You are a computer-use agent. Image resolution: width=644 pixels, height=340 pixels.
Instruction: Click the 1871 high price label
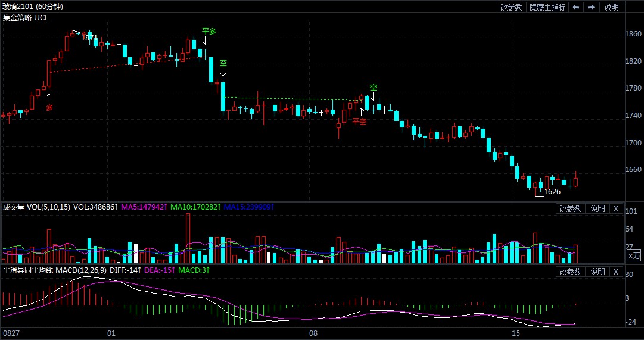89,38
